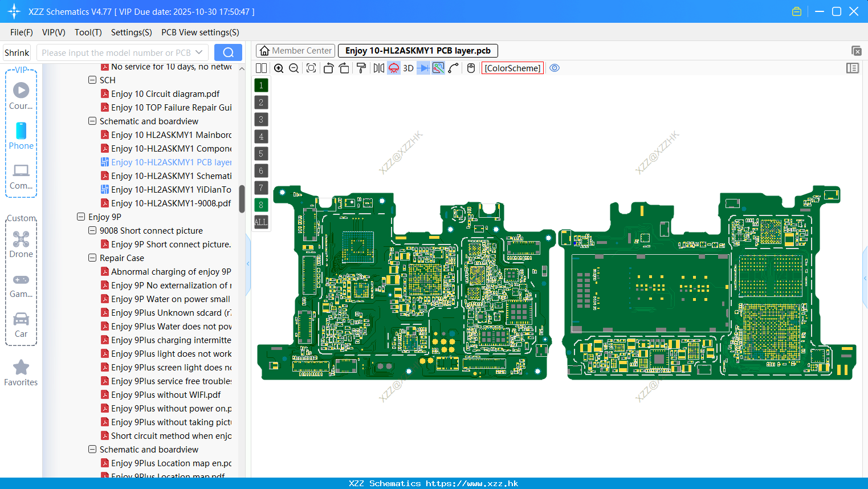Viewport: 868px width, 489px height.
Task: Select the paint roller tool
Action: (x=361, y=68)
